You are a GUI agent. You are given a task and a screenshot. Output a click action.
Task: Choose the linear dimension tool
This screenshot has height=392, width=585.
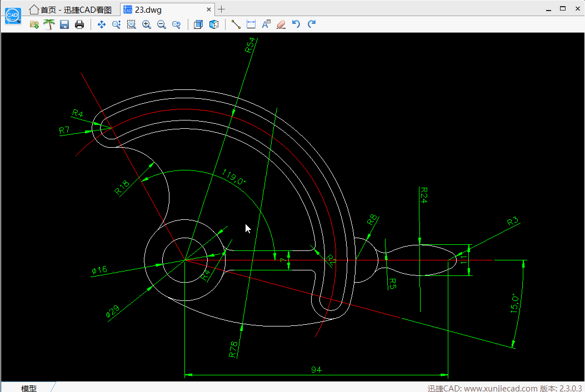click(251, 24)
